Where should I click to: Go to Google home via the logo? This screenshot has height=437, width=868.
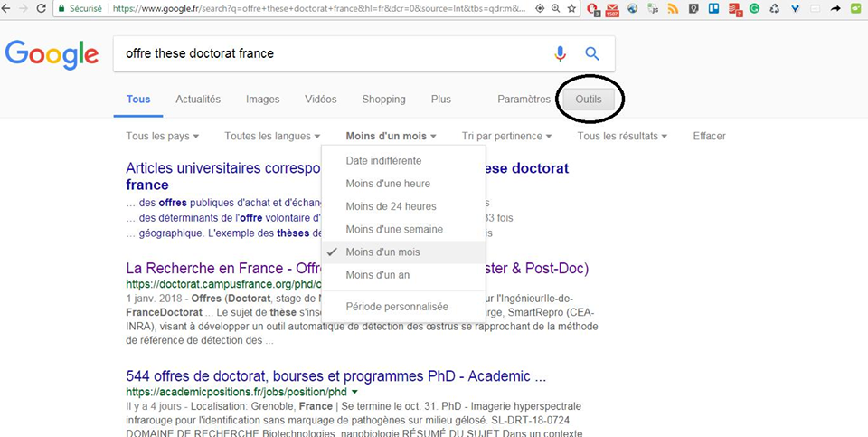(52, 55)
